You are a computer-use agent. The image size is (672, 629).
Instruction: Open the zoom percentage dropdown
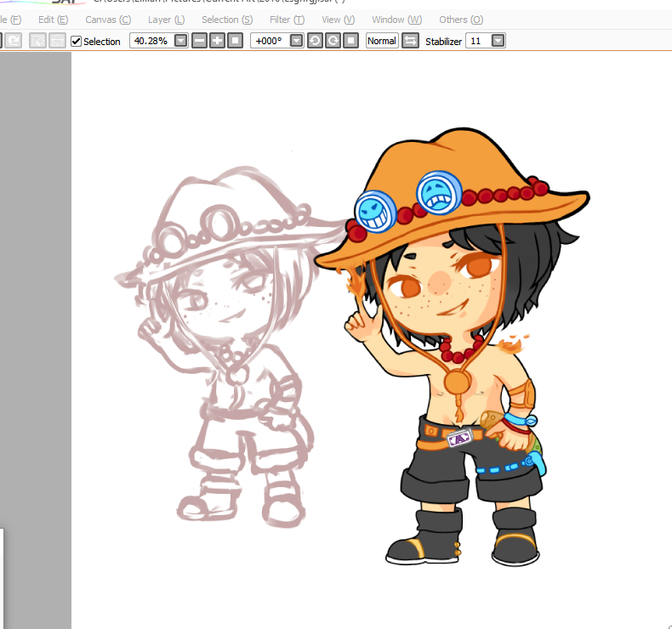click(x=181, y=41)
